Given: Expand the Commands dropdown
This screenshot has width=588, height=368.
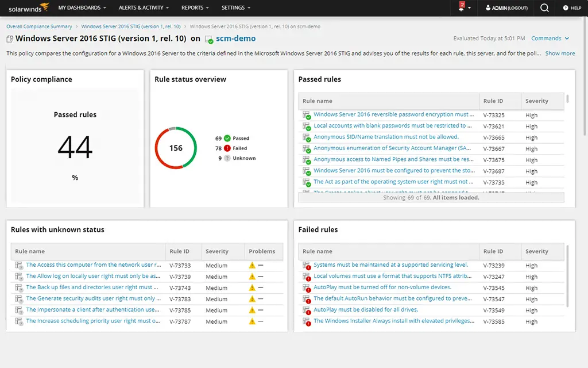Looking at the screenshot, I should coord(550,39).
